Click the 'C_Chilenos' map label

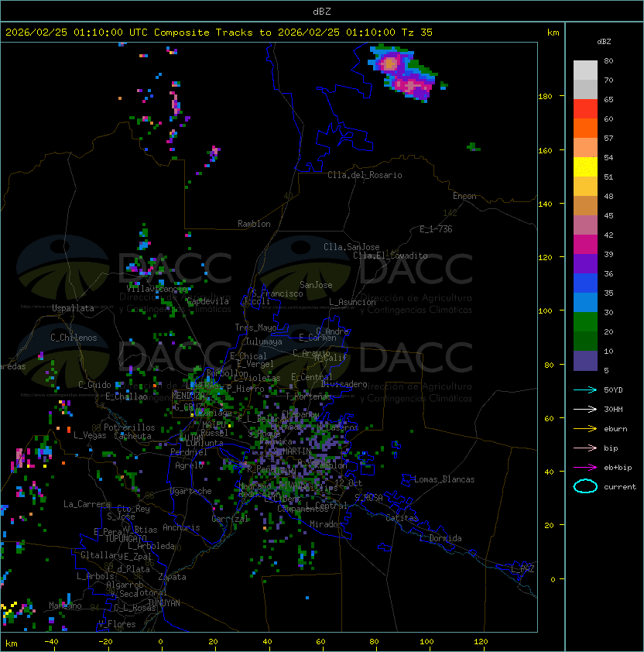(74, 338)
